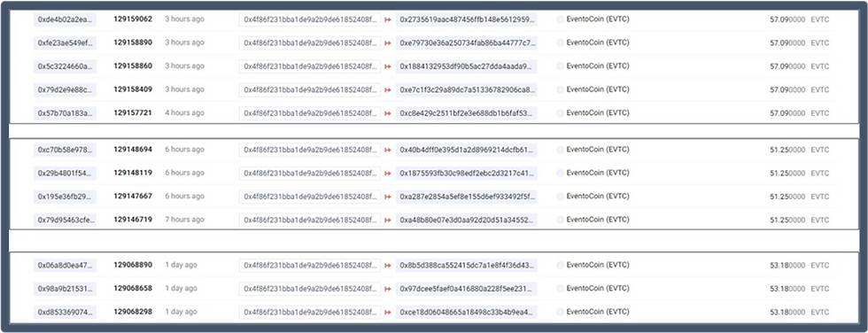Click the "7 hours ago" timestamp
This screenshot has width=868, height=333.
click(x=184, y=220)
